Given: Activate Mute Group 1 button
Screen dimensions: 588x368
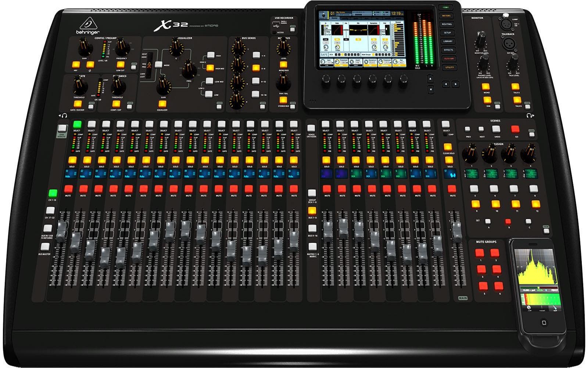Looking at the screenshot, I should tap(480, 253).
